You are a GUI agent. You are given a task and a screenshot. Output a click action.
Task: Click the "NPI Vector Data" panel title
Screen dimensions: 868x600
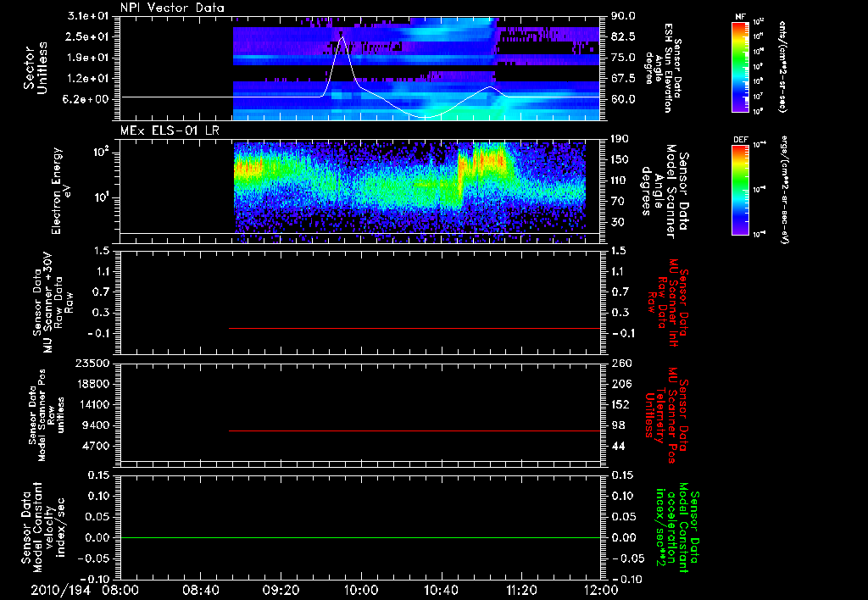[173, 8]
